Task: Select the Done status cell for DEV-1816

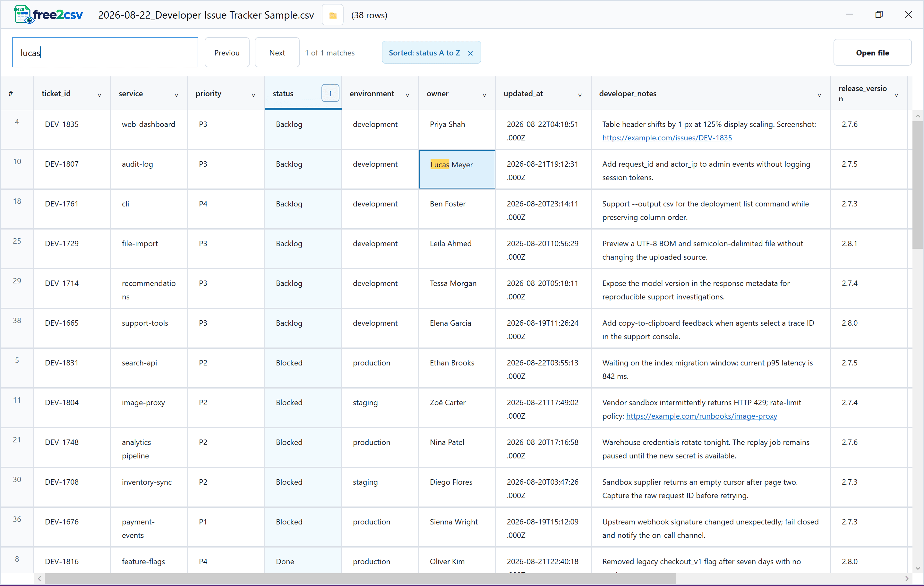Action: coord(303,561)
